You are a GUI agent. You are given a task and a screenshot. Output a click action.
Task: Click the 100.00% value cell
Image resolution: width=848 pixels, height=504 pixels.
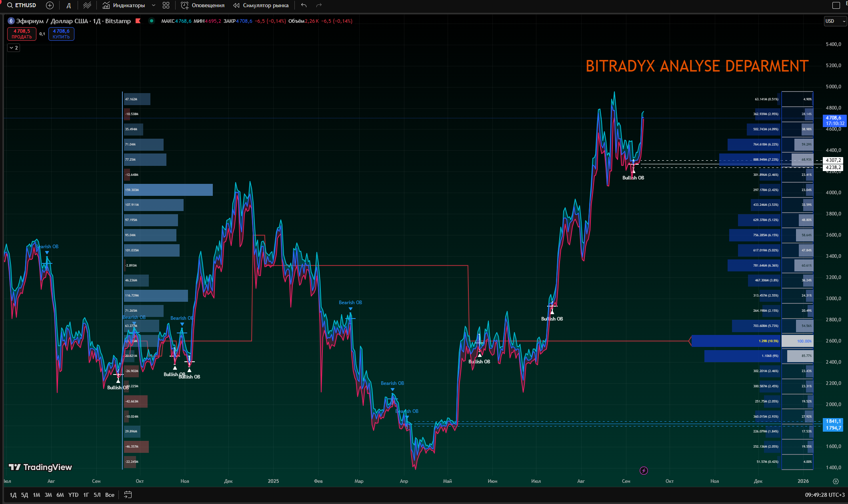pyautogui.click(x=798, y=341)
